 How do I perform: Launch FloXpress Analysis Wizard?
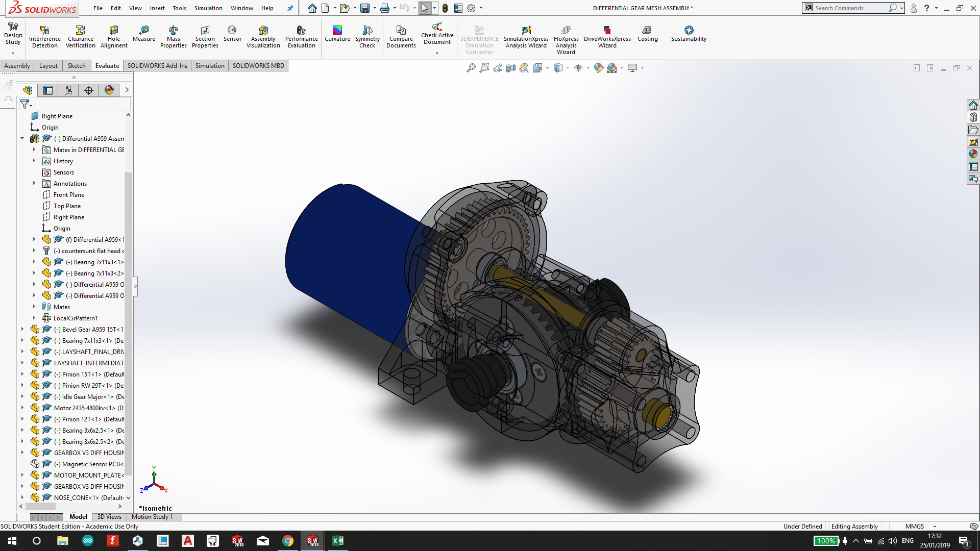coord(566,40)
